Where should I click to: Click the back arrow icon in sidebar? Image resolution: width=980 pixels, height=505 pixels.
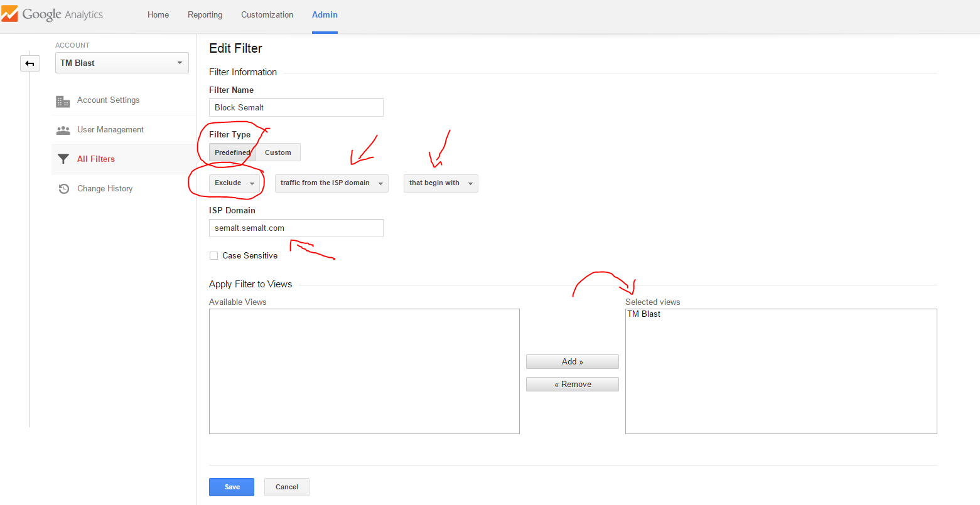(x=30, y=63)
